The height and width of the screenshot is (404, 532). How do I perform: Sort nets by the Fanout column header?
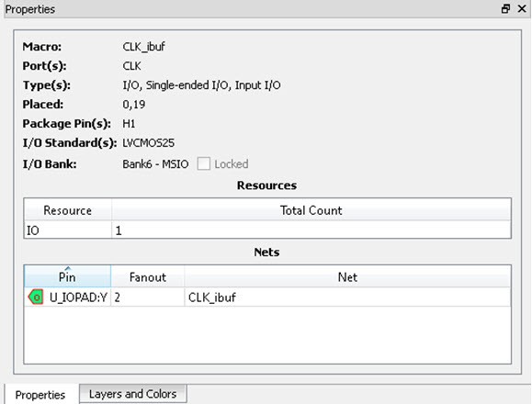[x=148, y=277]
